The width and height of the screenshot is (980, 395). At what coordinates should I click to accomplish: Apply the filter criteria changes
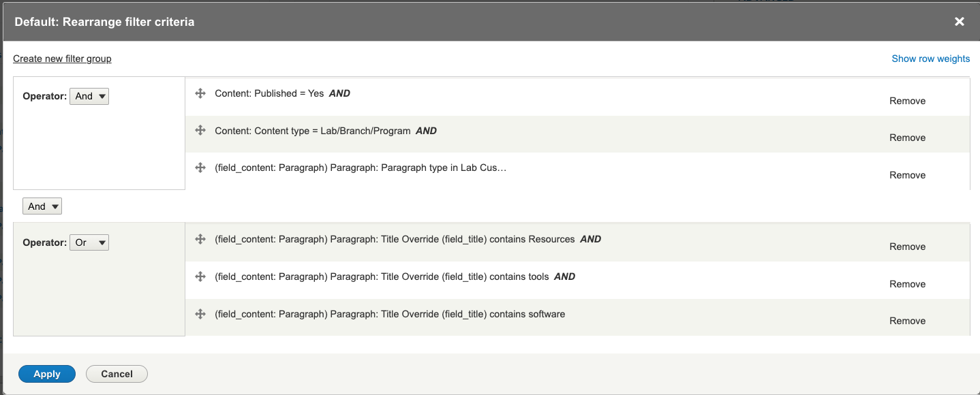click(x=47, y=374)
